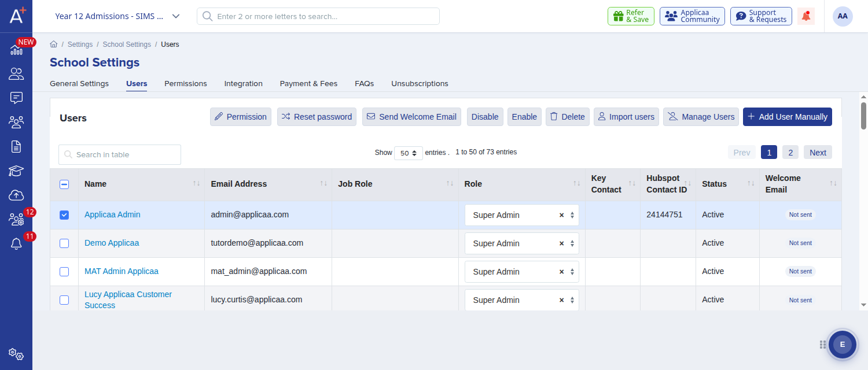This screenshot has width=868, height=370.
Task: Open the Support & Requests button
Action: (x=761, y=16)
